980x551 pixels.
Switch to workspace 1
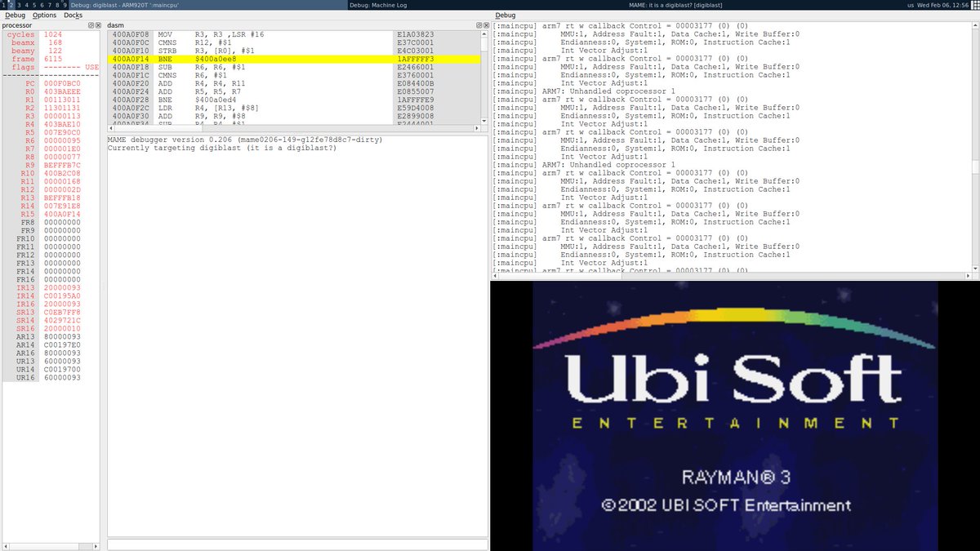tap(3, 5)
